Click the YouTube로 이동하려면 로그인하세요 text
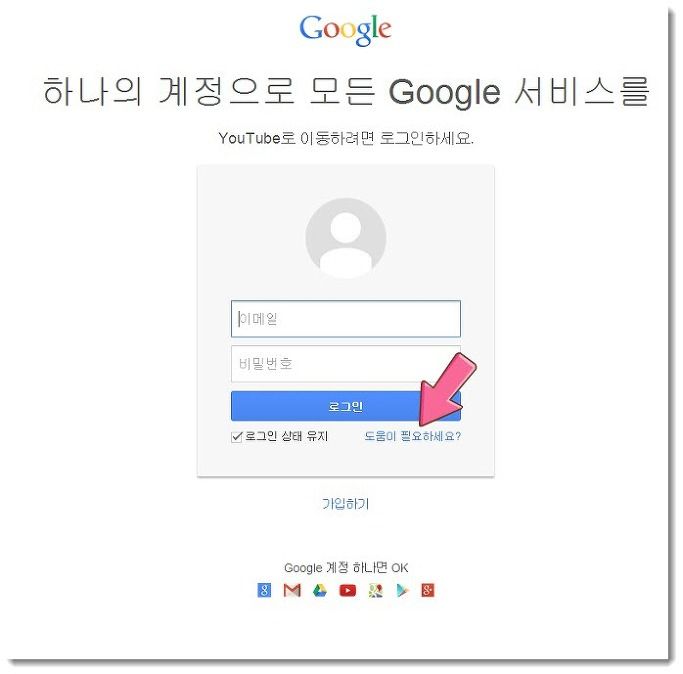The height and width of the screenshot is (674, 683). [x=346, y=139]
